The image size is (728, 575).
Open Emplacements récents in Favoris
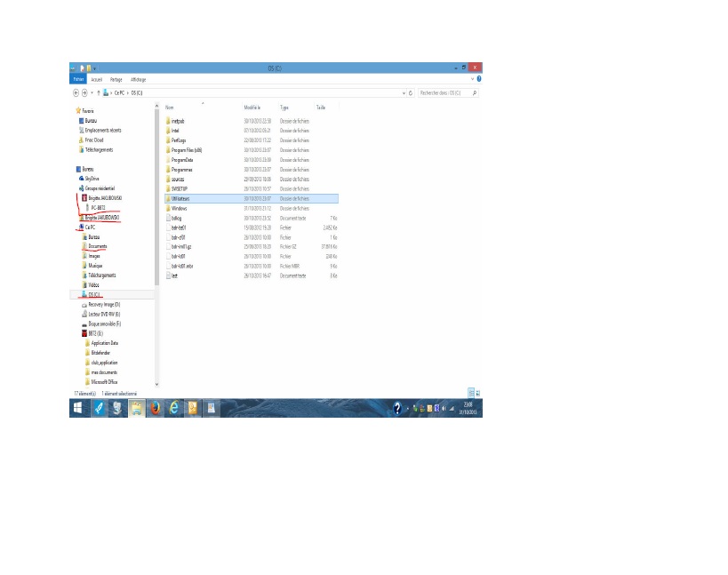pos(103,131)
